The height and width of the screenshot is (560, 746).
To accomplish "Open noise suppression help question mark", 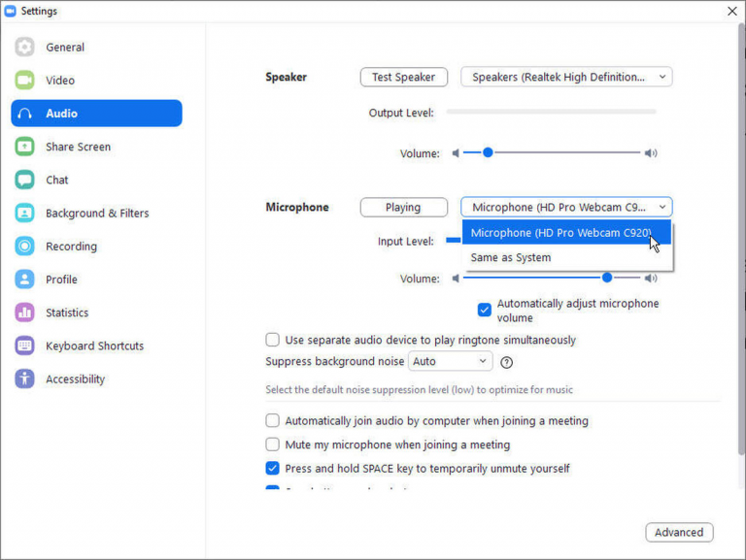I will [x=507, y=363].
